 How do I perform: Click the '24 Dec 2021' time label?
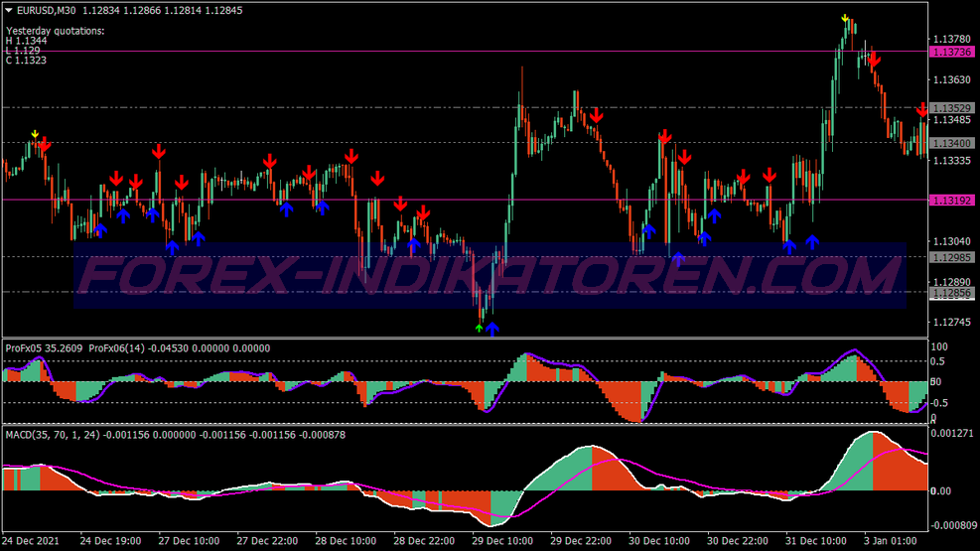tap(30, 541)
